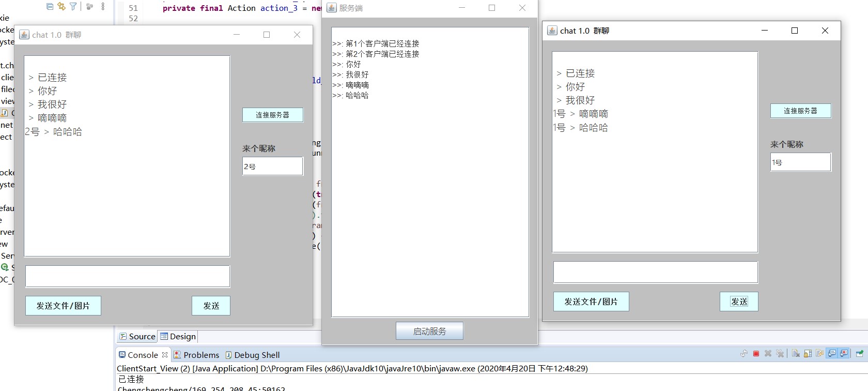
Task: Click '>>: 第1个客户端已经连接' in server log
Action: point(376,43)
